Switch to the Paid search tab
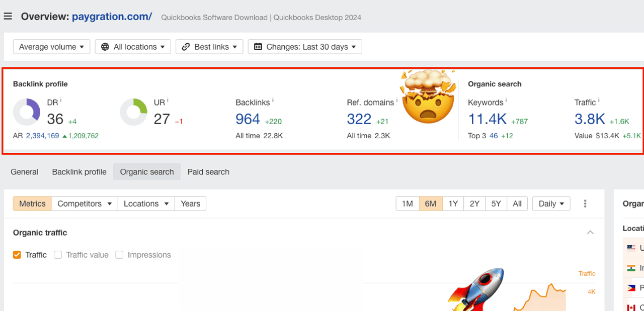This screenshot has height=311, width=644. [208, 172]
